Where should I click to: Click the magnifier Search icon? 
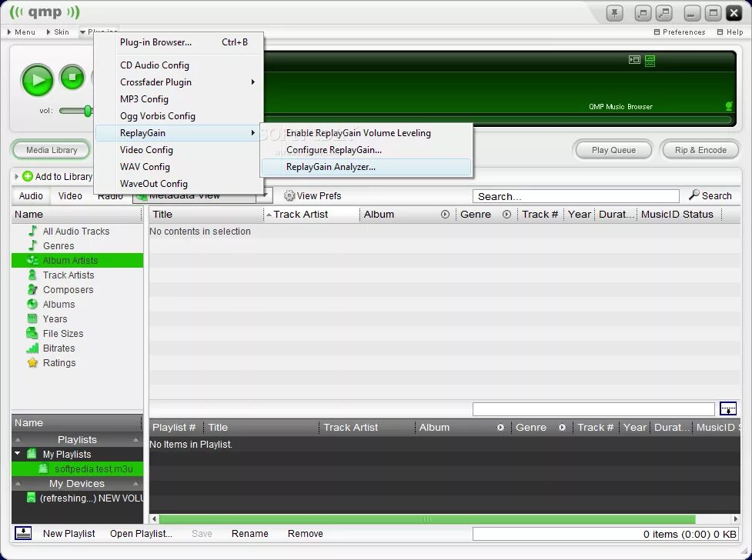click(x=694, y=195)
